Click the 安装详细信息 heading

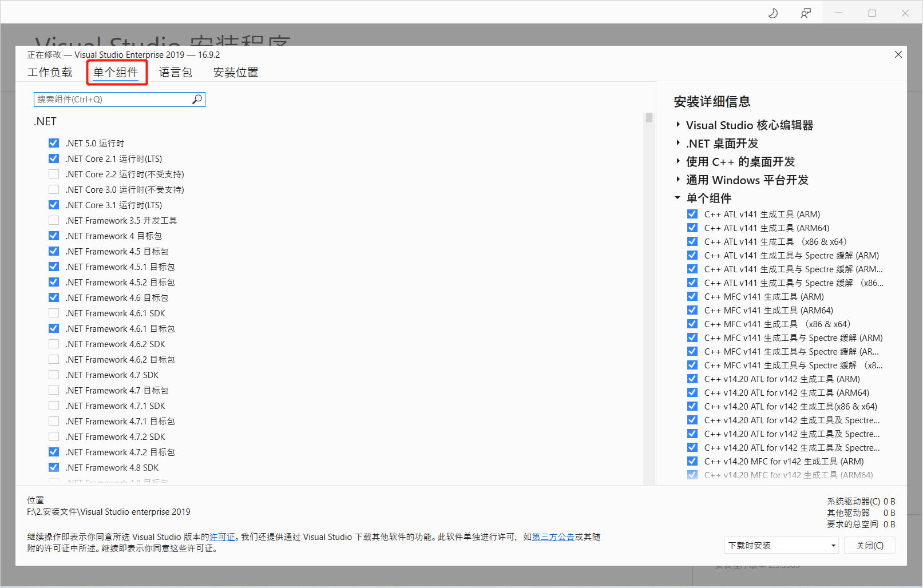pos(712,101)
